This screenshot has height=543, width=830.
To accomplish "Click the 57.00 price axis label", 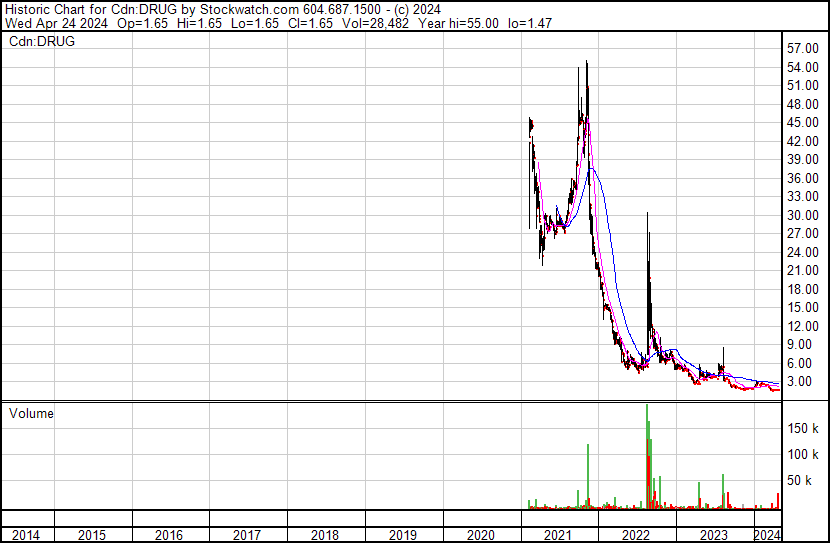I will pyautogui.click(x=803, y=48).
